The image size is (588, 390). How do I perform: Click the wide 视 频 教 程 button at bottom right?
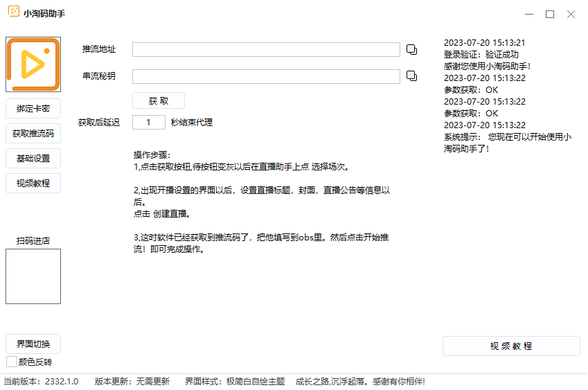511,346
